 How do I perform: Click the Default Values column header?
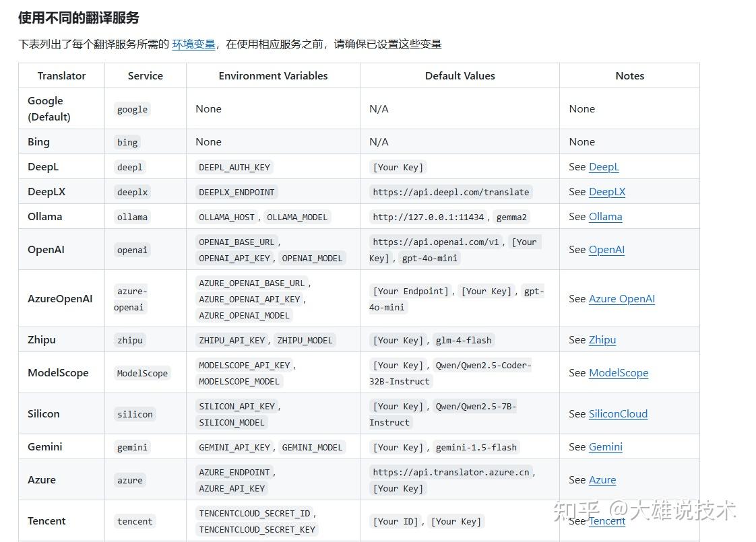tap(460, 75)
